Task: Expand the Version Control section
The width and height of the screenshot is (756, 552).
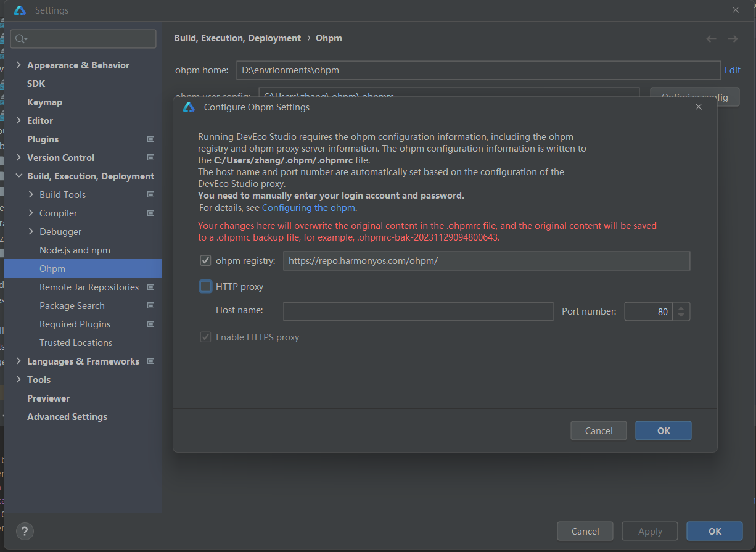Action: click(18, 157)
